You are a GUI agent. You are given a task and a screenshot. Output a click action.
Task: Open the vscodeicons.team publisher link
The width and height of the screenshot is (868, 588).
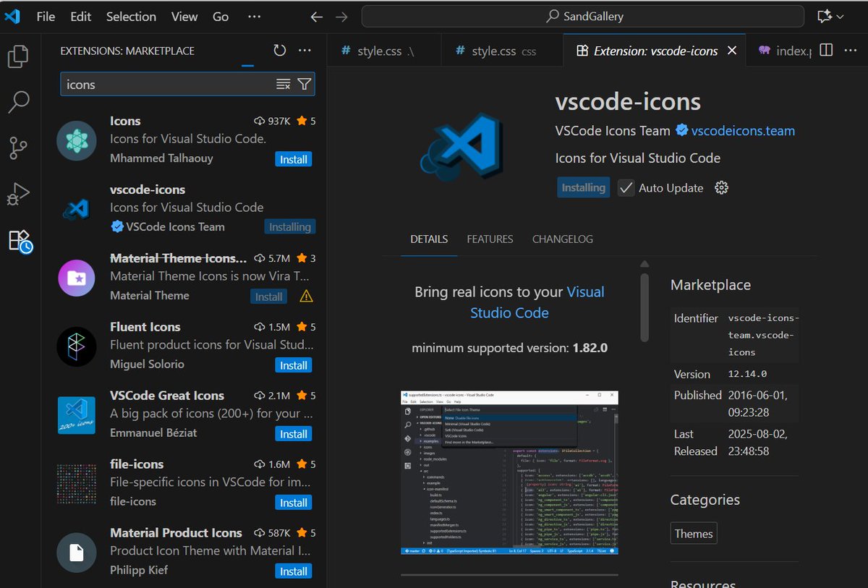(743, 131)
